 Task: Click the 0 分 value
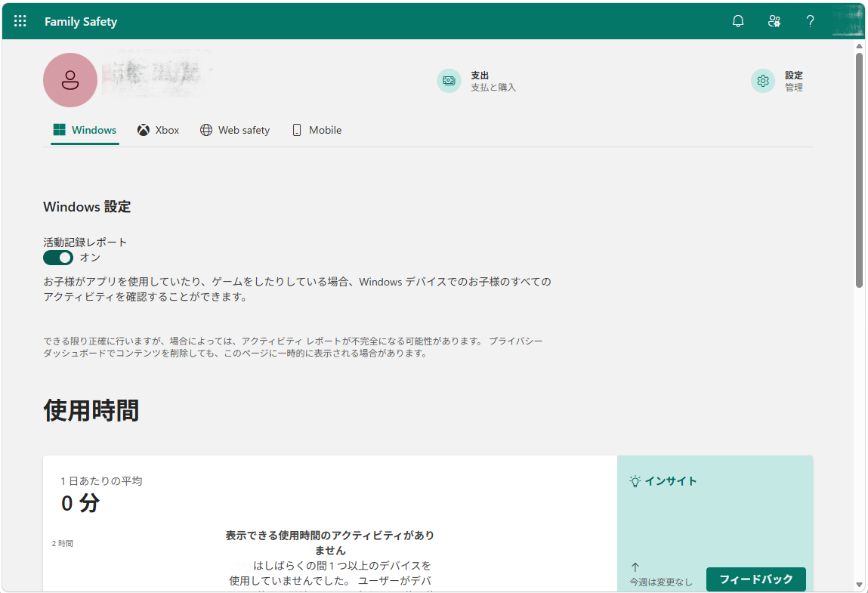(80, 503)
